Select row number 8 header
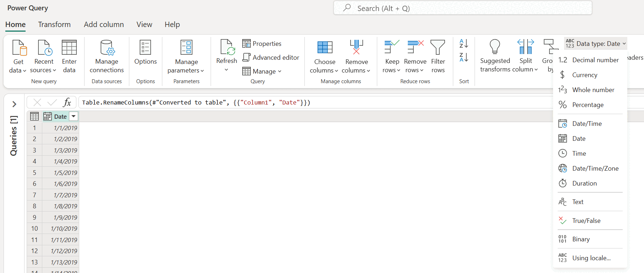Viewport: 644px width, 273px height. click(x=34, y=206)
